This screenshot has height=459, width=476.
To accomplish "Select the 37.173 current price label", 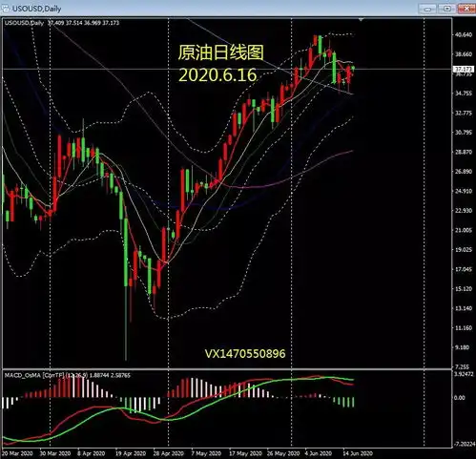I will 464,69.
